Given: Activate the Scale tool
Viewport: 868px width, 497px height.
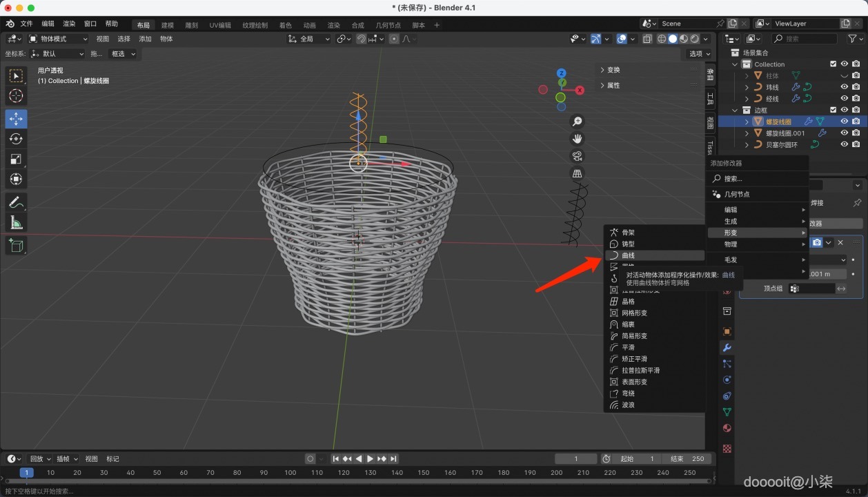Looking at the screenshot, I should [x=16, y=159].
